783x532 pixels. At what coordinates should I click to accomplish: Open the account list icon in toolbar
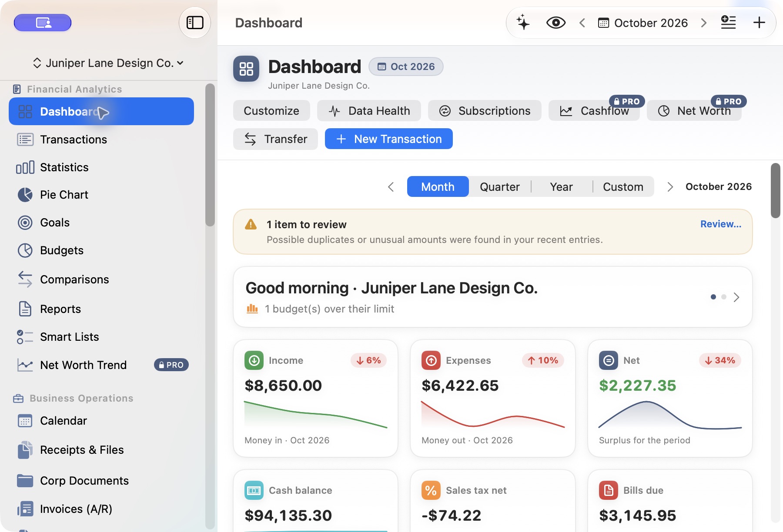728,23
